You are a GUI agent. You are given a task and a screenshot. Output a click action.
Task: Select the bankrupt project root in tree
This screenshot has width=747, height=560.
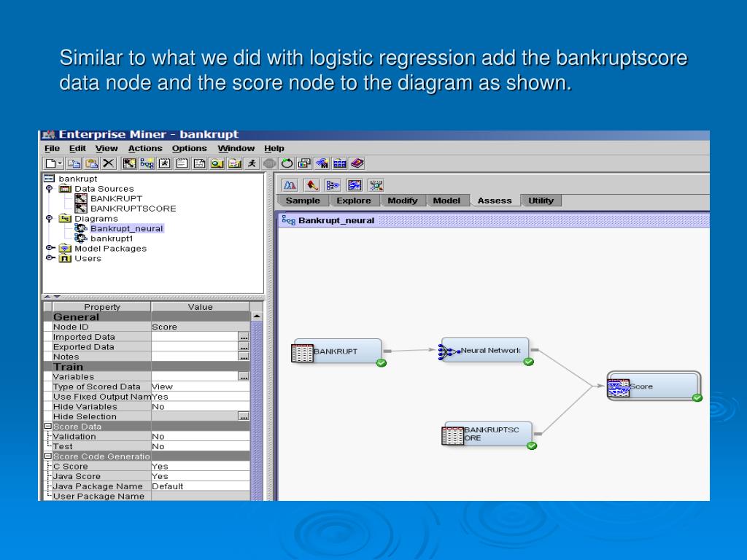click(77, 179)
